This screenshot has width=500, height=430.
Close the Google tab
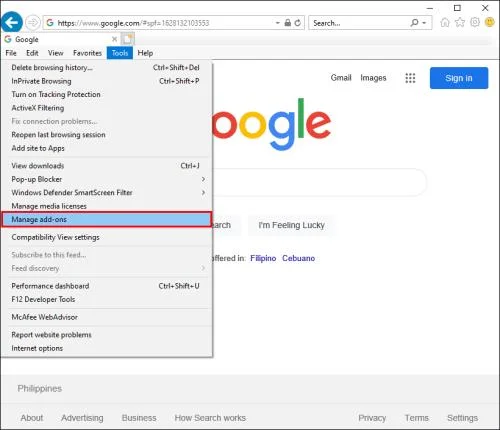[x=114, y=39]
